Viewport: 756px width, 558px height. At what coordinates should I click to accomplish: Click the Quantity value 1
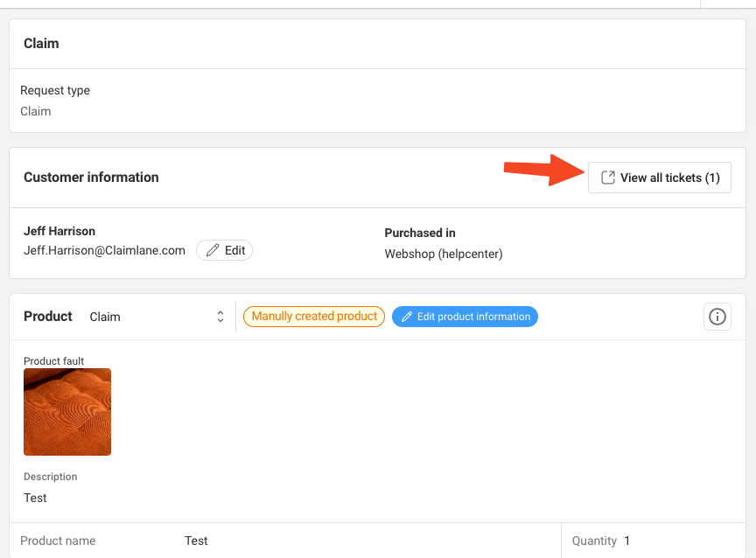coord(626,541)
